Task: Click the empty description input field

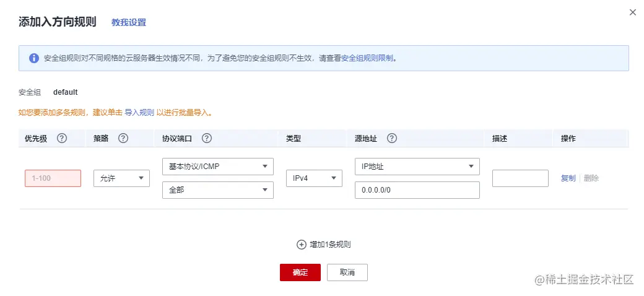Action: tap(520, 178)
